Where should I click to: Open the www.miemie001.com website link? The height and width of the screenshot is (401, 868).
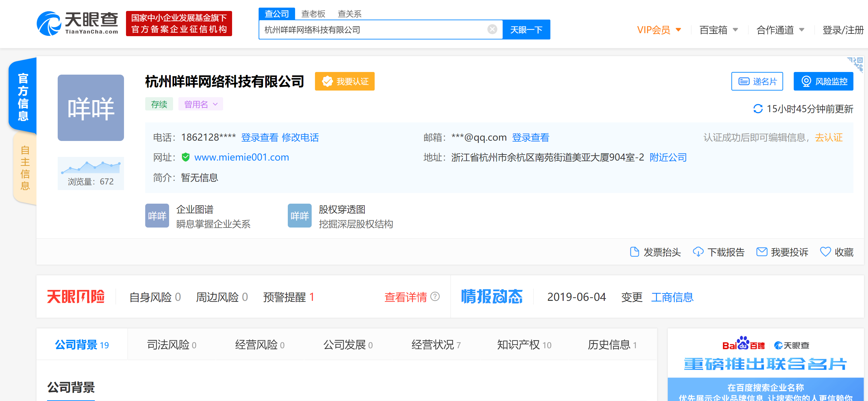pyautogui.click(x=242, y=157)
